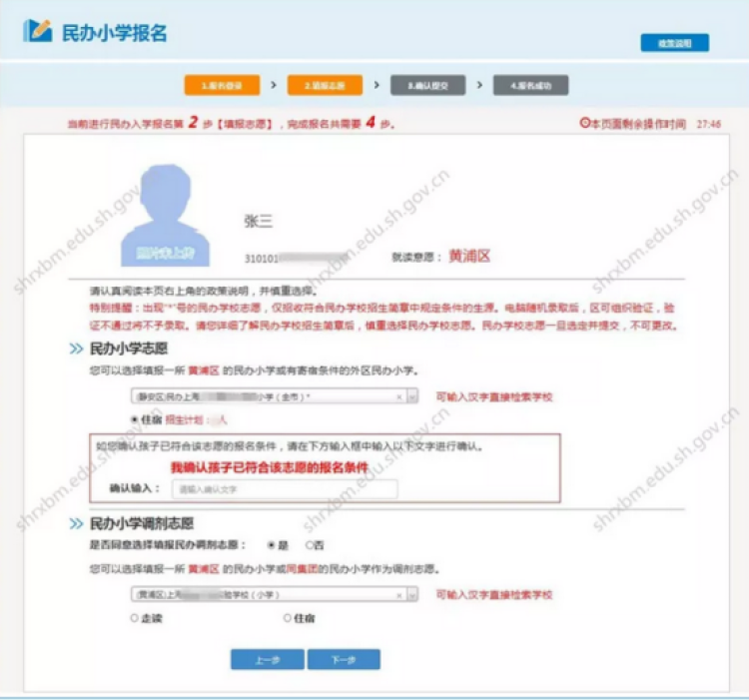This screenshot has height=700, width=749.
Task: Clear the 调剂志愿 school selection with the x icon
Action: pos(400,594)
